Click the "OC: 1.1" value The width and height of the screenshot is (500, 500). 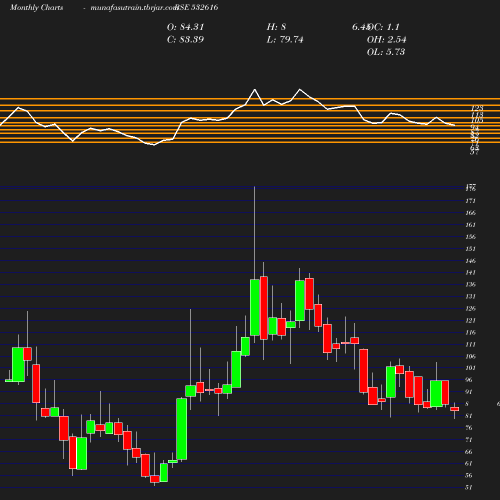[x=384, y=27]
